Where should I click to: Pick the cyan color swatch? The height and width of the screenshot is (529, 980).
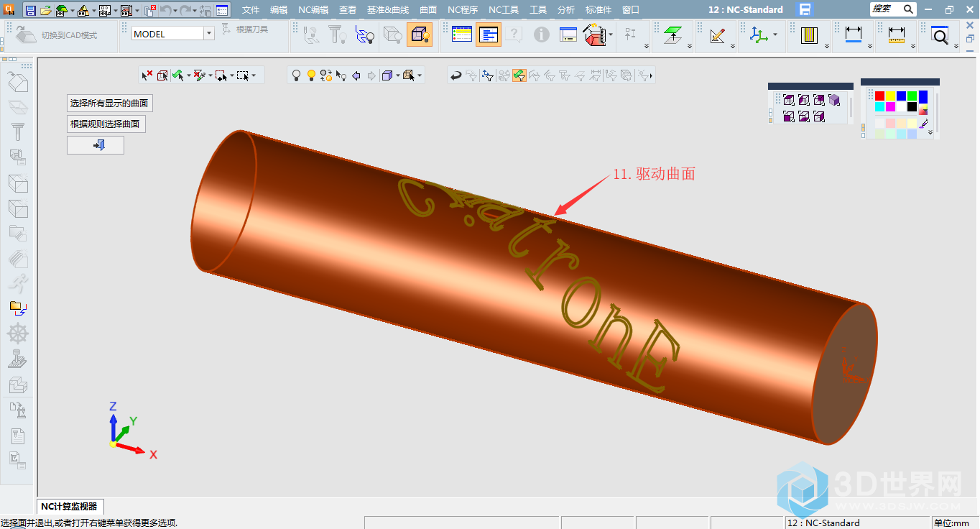click(x=879, y=107)
